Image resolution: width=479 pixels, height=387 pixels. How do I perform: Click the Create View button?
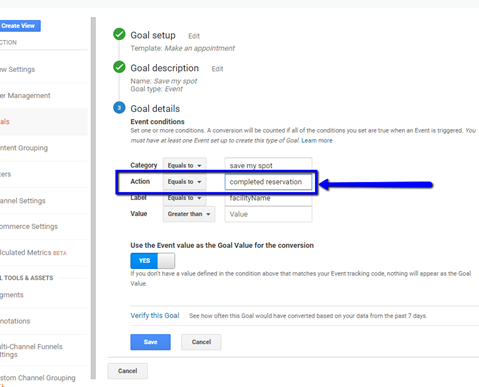click(20, 26)
